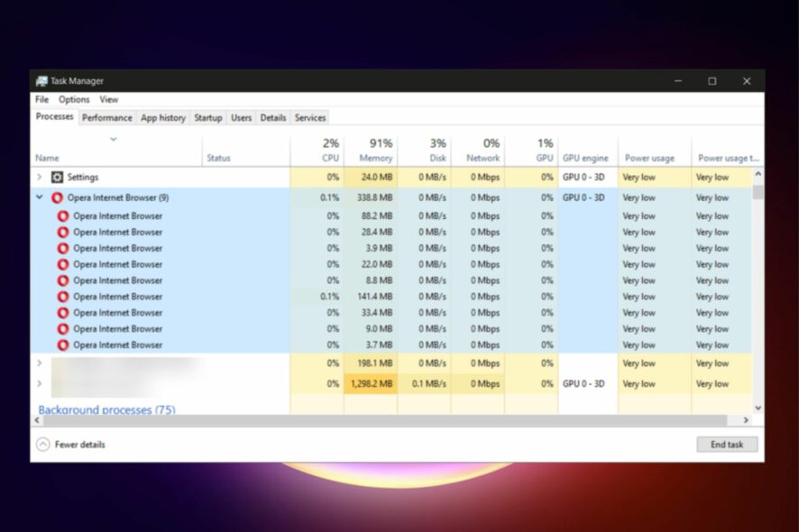Screen dimensions: 799x532
Task: Click Opera icon in the 141.4 MB row
Action: [x=63, y=297]
